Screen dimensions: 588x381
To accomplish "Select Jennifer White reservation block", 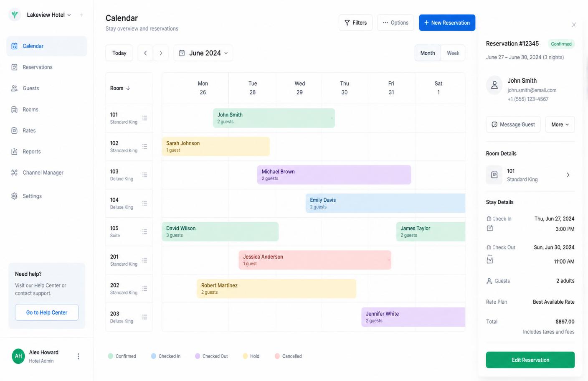I will [413, 317].
